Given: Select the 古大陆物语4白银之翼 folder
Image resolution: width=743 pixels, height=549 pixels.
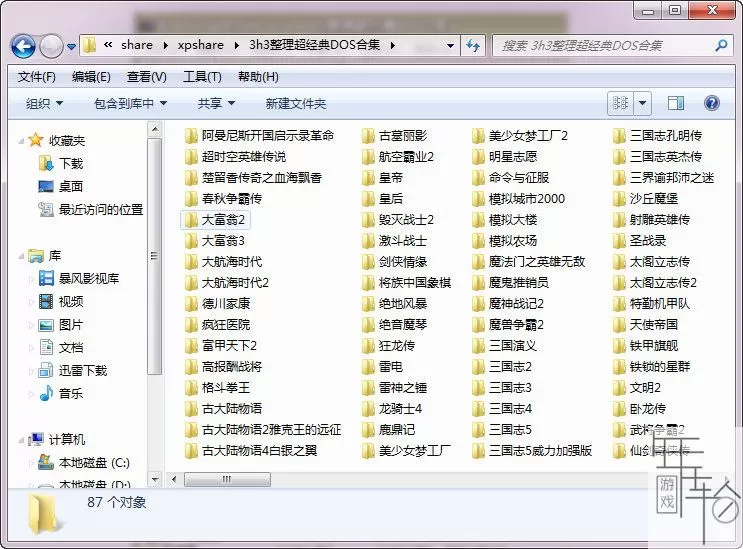Looking at the screenshot, I should 251,450.
